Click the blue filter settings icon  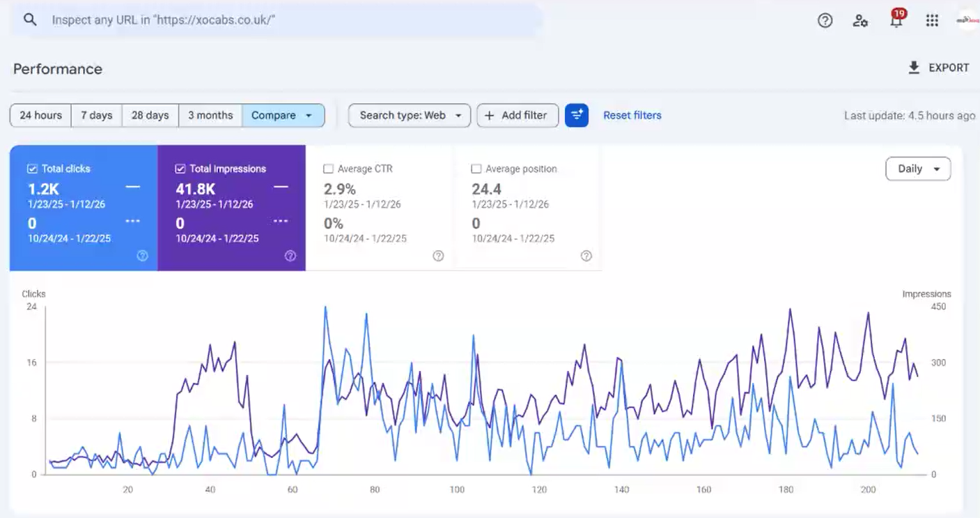[x=577, y=115]
